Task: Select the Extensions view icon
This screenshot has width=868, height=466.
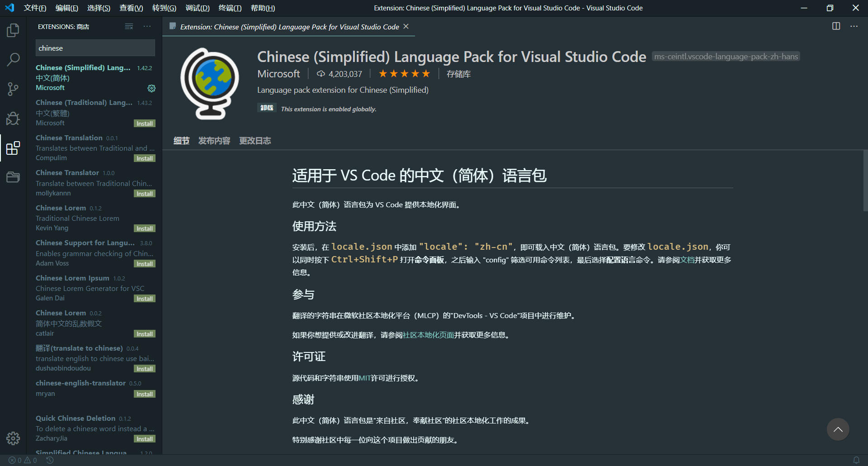Action: coord(13,147)
